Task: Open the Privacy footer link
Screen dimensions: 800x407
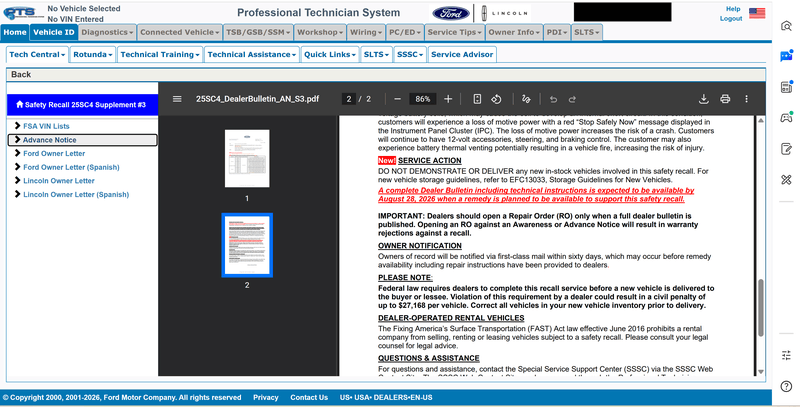Action: click(x=266, y=397)
